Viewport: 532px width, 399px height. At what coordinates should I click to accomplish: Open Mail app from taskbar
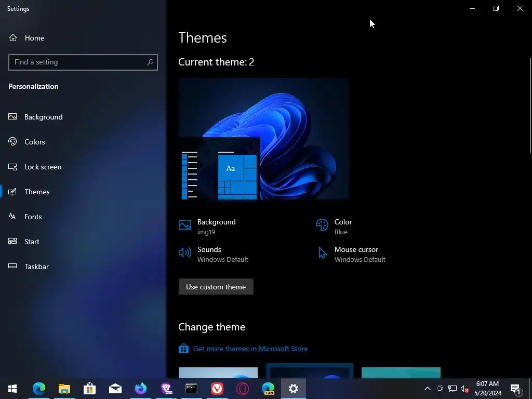click(115, 389)
